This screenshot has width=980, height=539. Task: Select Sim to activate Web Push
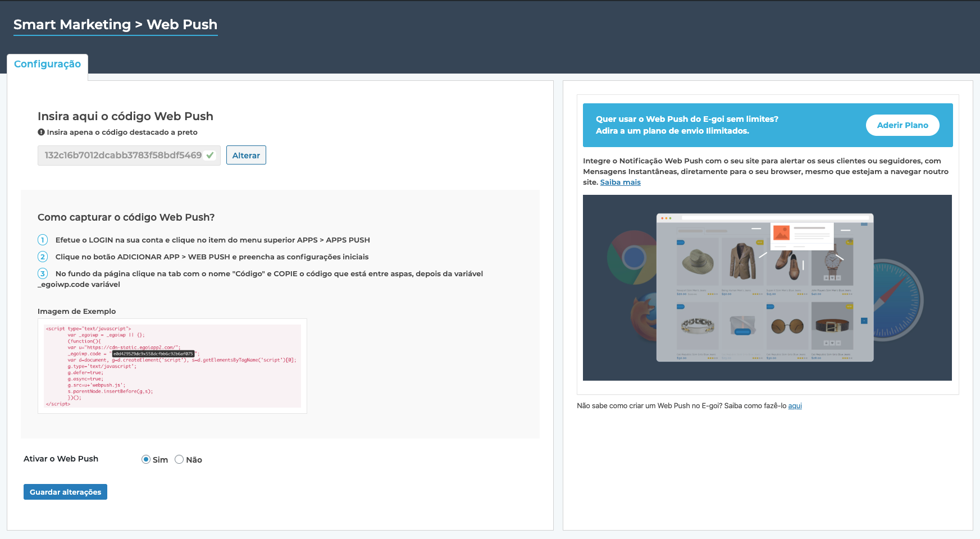[x=146, y=459]
